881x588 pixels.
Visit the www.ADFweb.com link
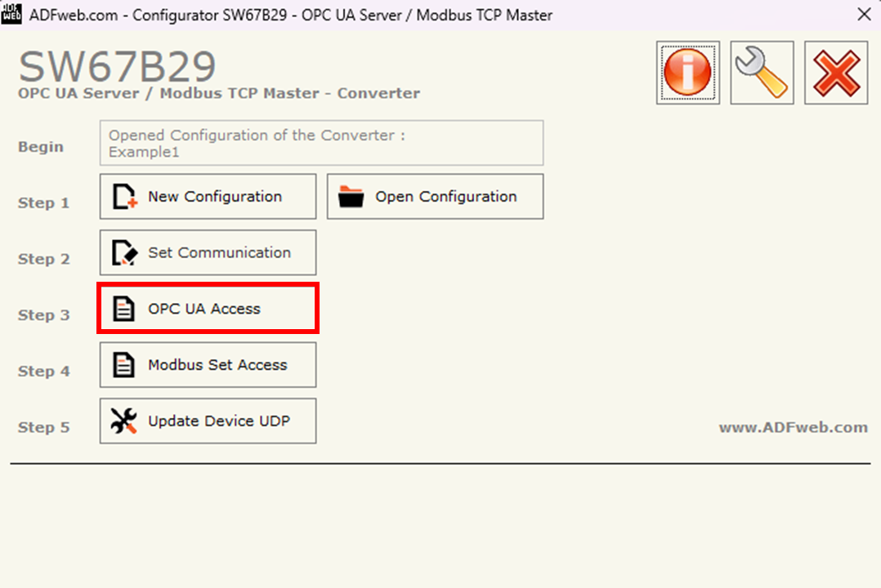coord(794,427)
